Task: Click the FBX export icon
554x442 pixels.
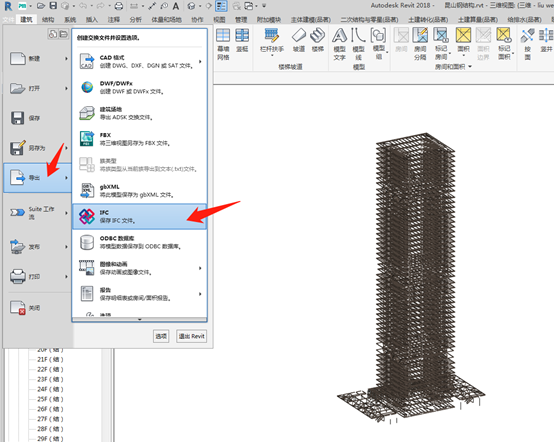Action: pos(87,139)
